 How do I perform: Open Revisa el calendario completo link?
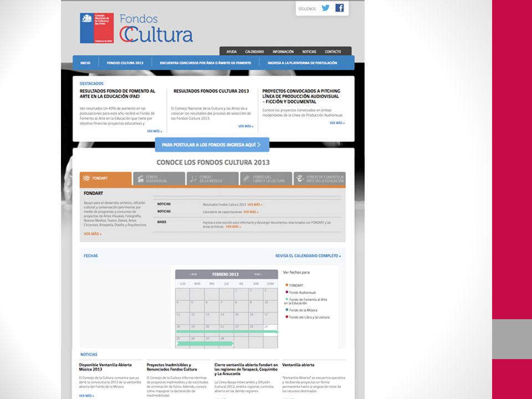[x=308, y=256]
